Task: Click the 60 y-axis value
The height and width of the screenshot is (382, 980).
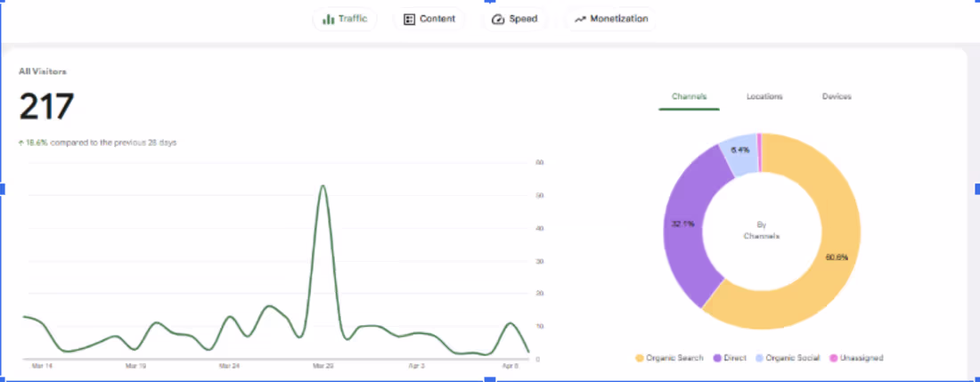Action: click(x=540, y=163)
